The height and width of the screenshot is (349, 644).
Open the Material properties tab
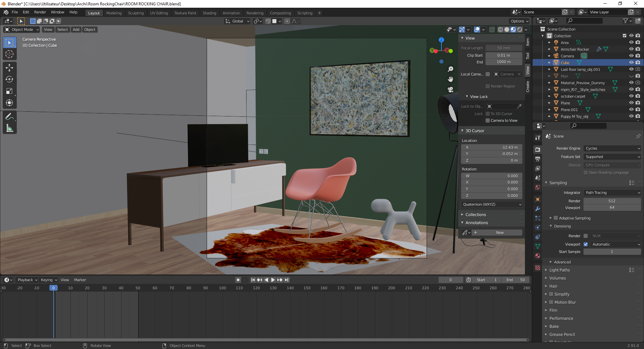(538, 256)
